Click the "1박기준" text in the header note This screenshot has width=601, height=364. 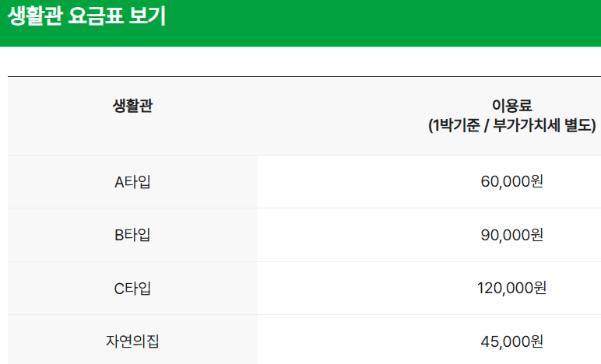(x=455, y=125)
